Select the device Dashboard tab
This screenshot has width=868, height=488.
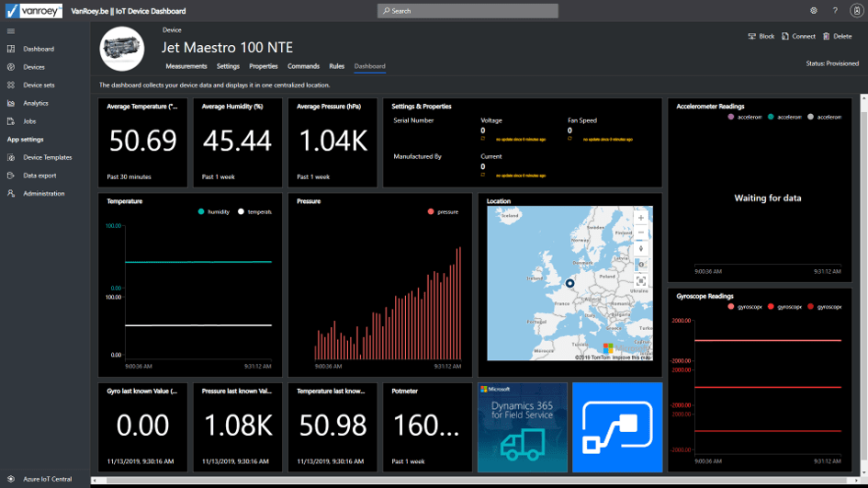[370, 66]
